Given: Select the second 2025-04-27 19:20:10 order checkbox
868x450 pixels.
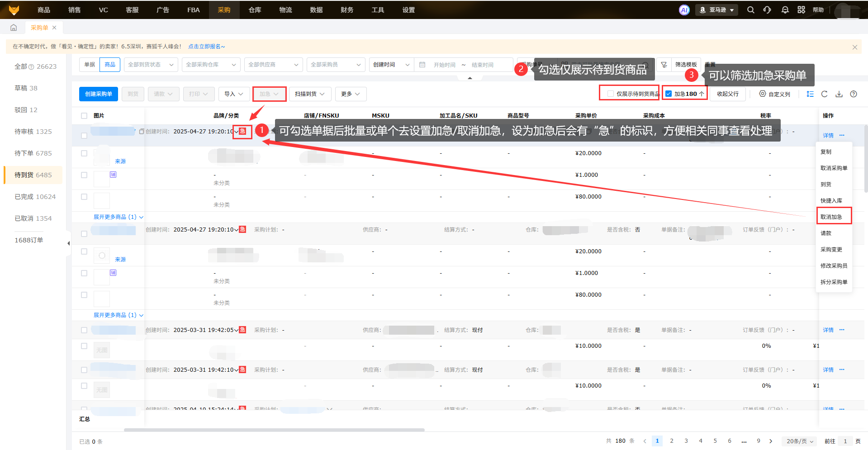Looking at the screenshot, I should coord(84,234).
